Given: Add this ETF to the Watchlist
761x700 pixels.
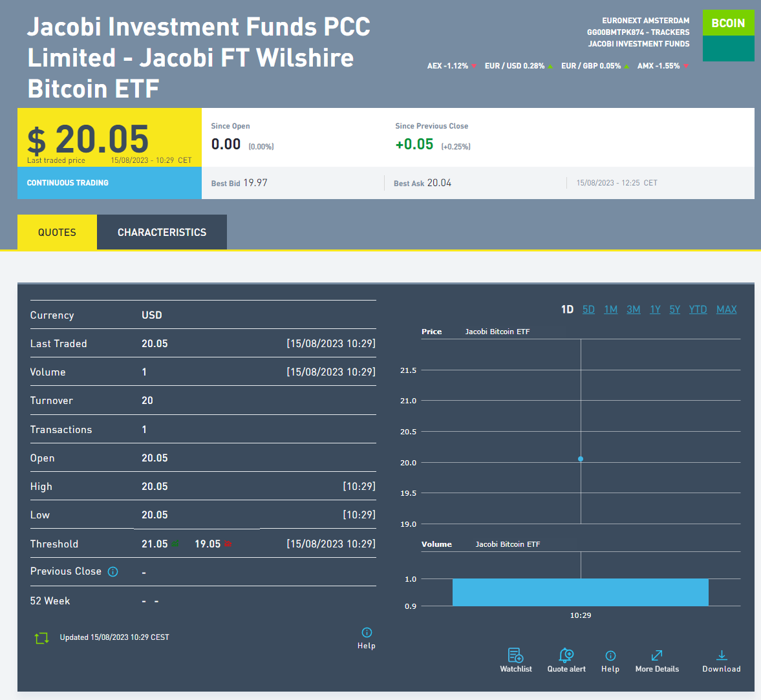Looking at the screenshot, I should [x=515, y=656].
